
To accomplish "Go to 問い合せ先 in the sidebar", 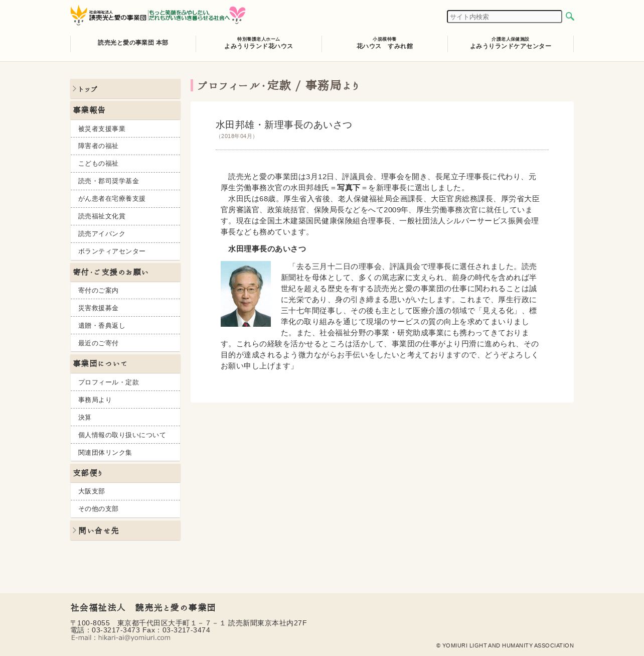I will point(125,531).
